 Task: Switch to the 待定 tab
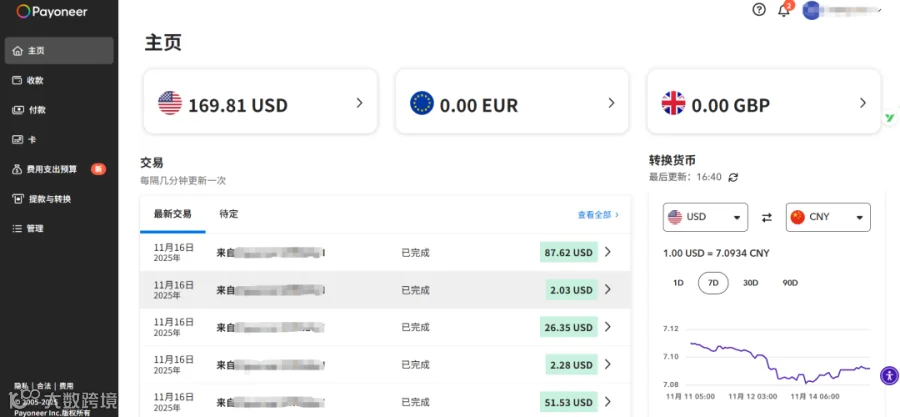228,214
